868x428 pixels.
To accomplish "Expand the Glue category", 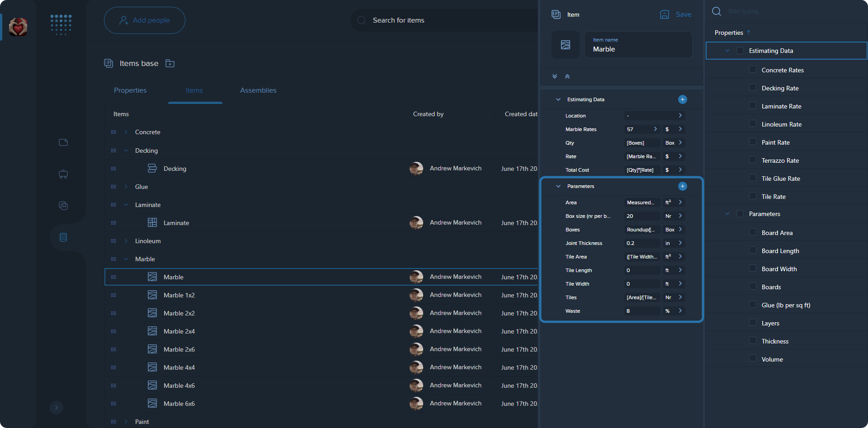I will [126, 187].
